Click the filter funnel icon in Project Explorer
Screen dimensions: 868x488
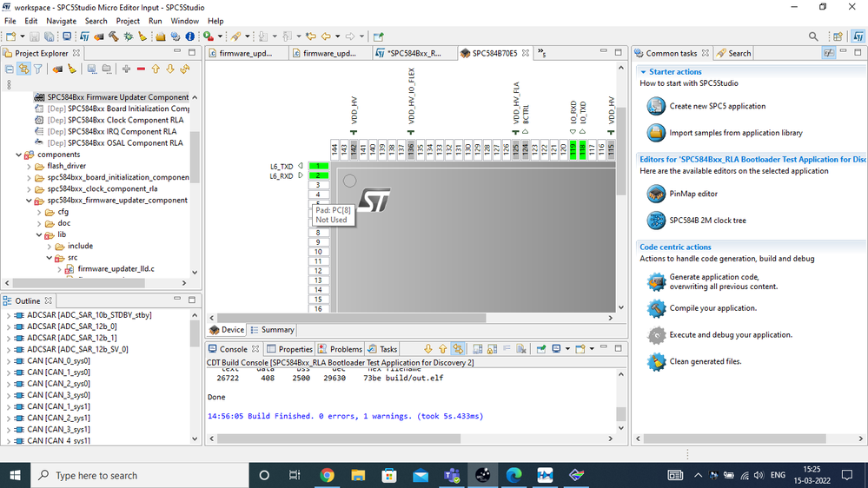pyautogui.click(x=37, y=69)
